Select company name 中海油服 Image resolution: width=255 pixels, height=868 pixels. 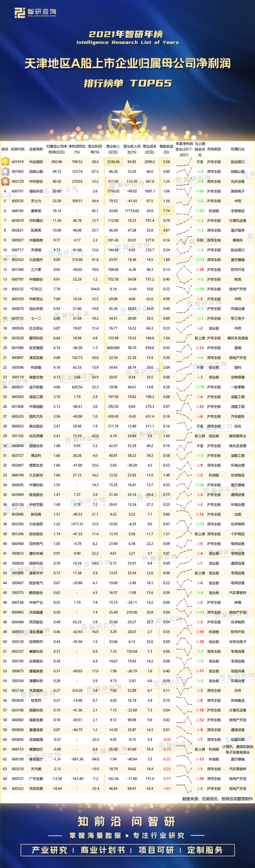tap(36, 406)
